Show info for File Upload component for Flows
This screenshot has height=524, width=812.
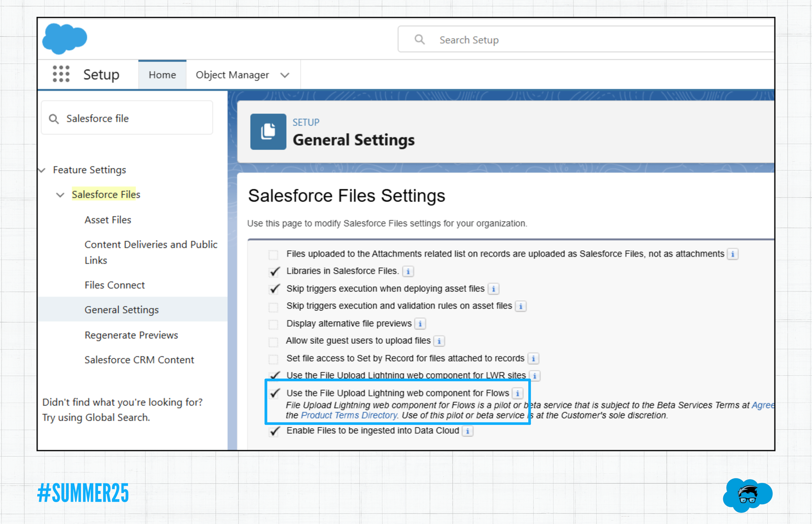coord(518,394)
